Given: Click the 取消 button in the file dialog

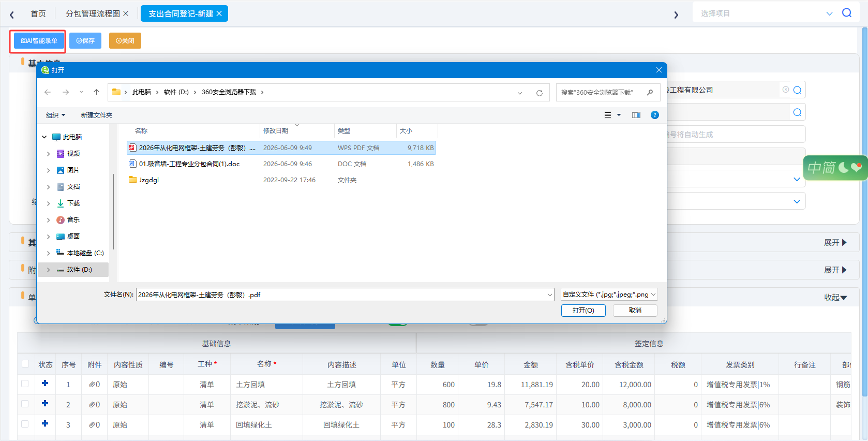Looking at the screenshot, I should (635, 311).
